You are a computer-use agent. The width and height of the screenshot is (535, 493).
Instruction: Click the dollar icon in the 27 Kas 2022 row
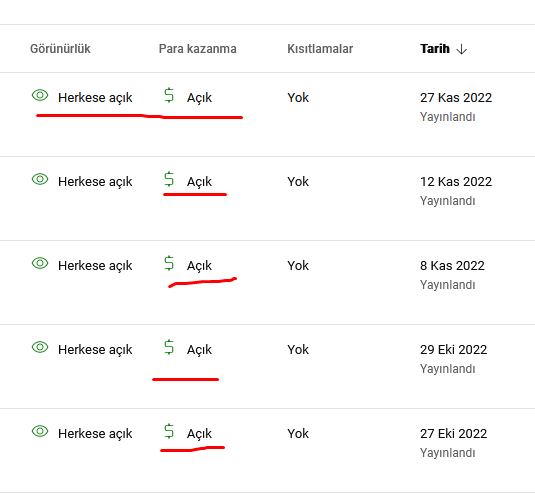click(169, 95)
